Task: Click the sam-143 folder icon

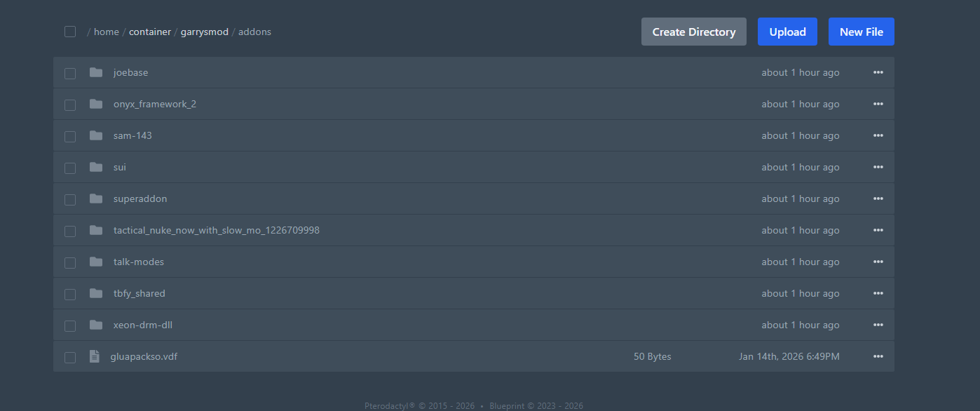Action: [x=96, y=135]
